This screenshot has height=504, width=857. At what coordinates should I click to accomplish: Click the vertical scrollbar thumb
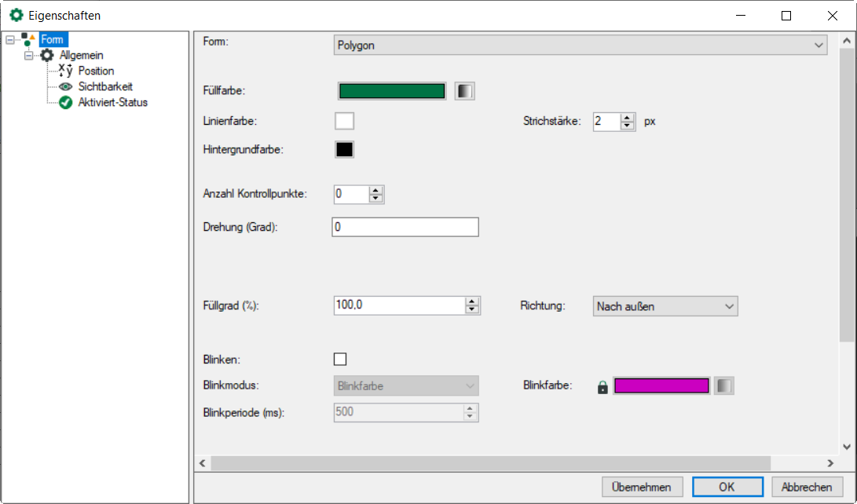tap(847, 195)
